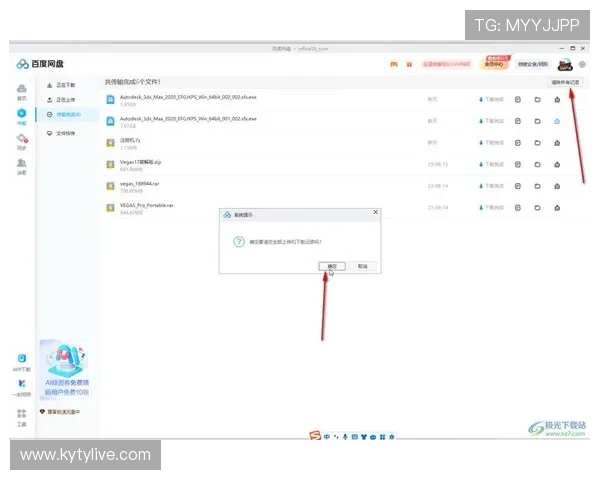This screenshot has height=480, width=600.
Task: Close the 系统提示 dialog with X
Action: 375,212
